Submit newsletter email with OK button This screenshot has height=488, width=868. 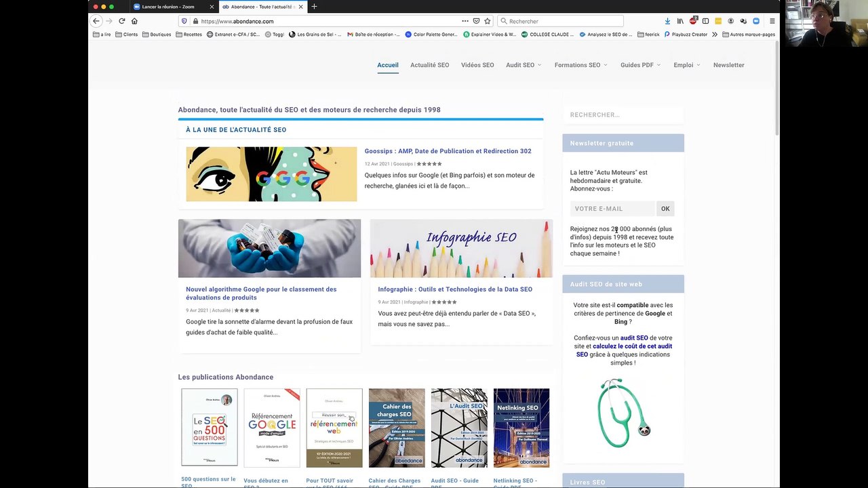pyautogui.click(x=665, y=209)
